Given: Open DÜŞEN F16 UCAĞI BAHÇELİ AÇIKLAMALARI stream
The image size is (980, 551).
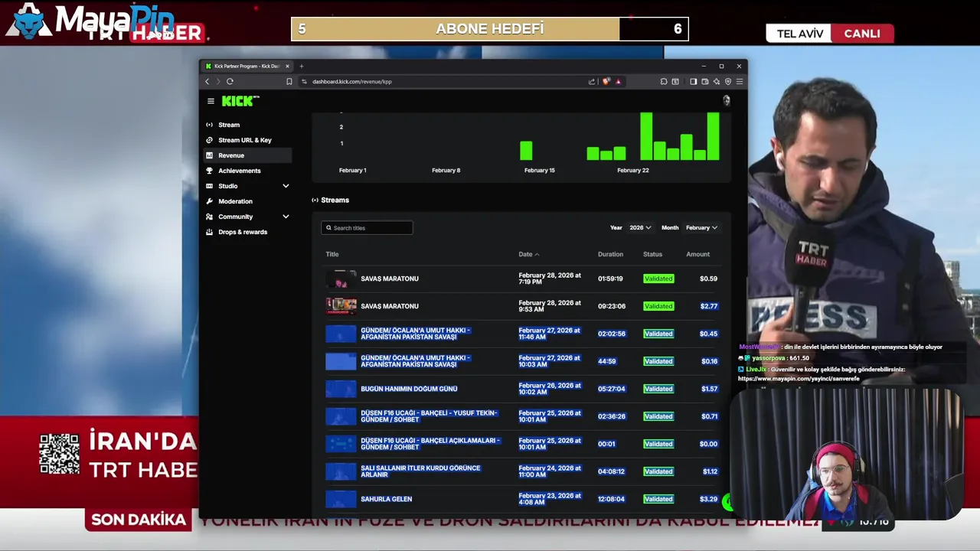Looking at the screenshot, I should [430, 444].
